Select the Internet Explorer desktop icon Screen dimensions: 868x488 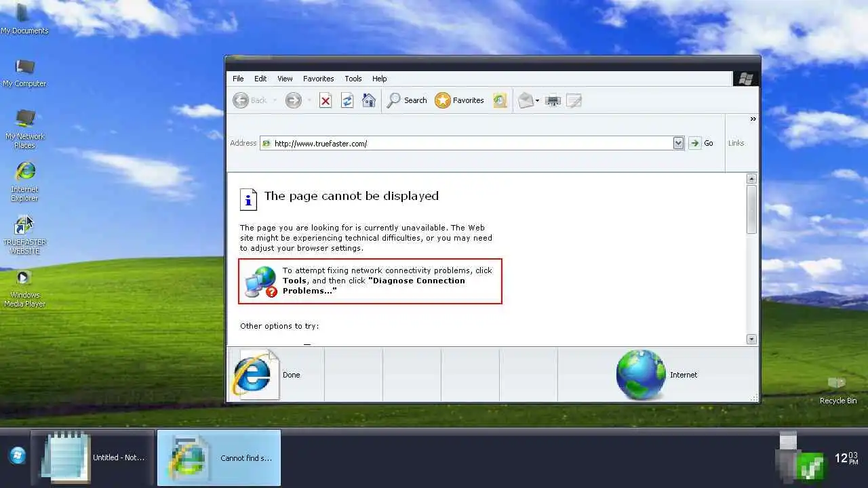(24, 182)
